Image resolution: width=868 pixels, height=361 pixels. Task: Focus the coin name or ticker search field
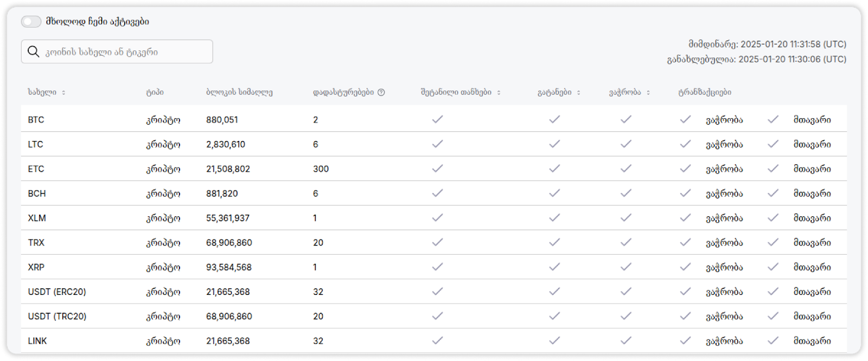(x=117, y=51)
